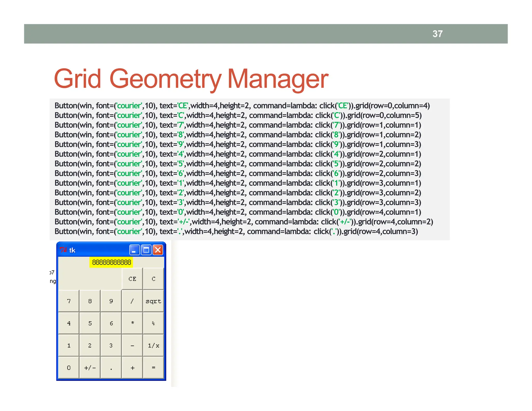This screenshot has height=411, width=532.
Task: Click the percent (%) button
Action: [154, 323]
